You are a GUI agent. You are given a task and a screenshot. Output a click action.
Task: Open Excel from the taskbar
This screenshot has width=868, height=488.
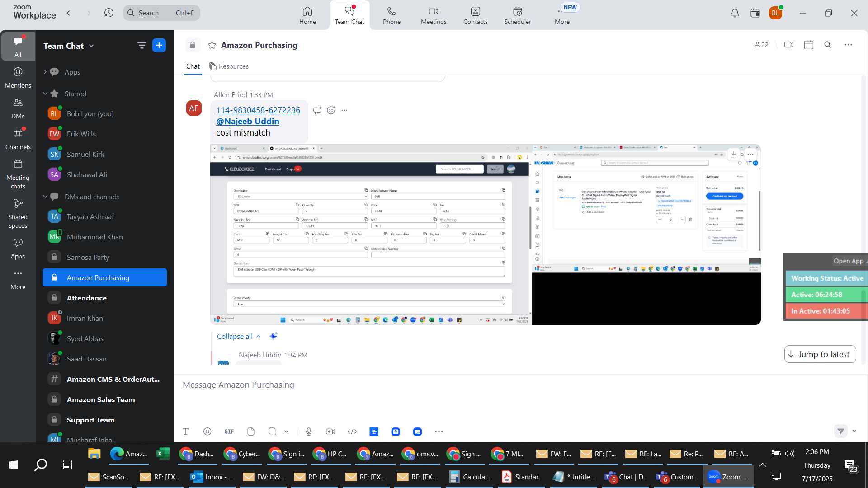[162, 454]
